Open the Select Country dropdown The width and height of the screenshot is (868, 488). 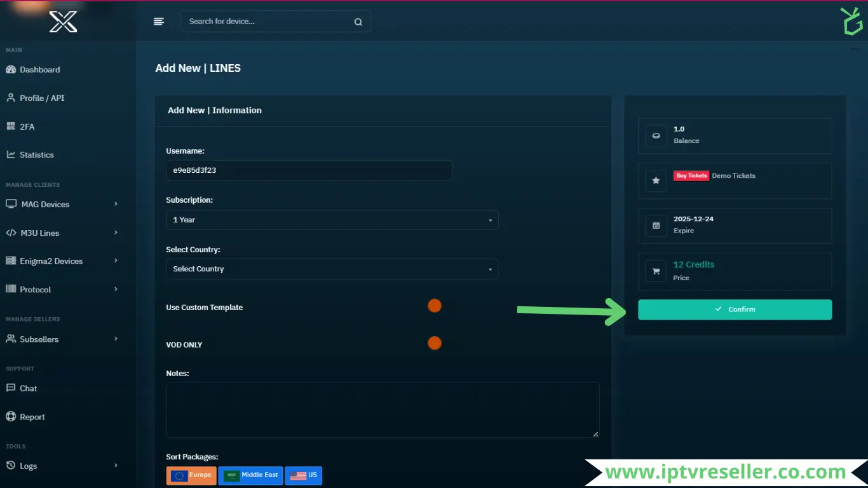[332, 269]
